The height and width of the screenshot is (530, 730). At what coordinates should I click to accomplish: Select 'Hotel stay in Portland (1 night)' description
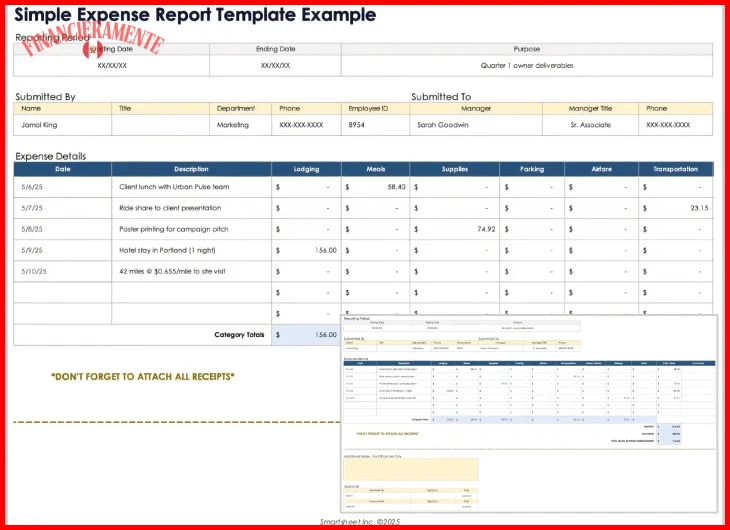pyautogui.click(x=191, y=250)
